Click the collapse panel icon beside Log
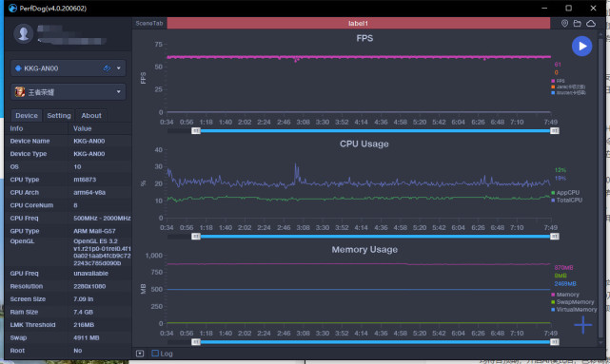Screen dimensions: 610x364 point(140,354)
